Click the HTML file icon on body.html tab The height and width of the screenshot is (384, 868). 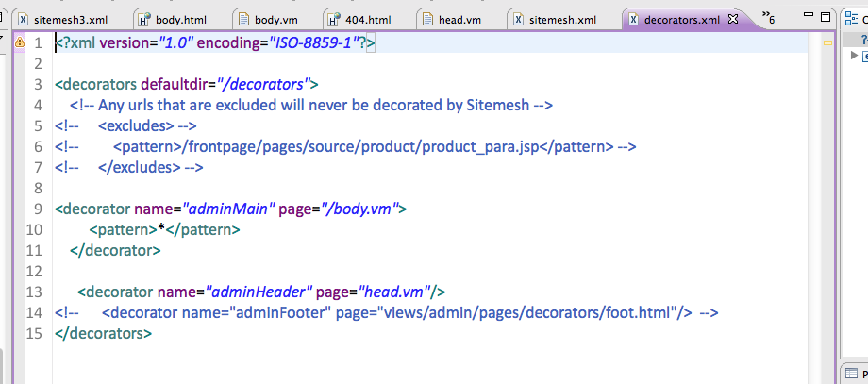click(144, 19)
